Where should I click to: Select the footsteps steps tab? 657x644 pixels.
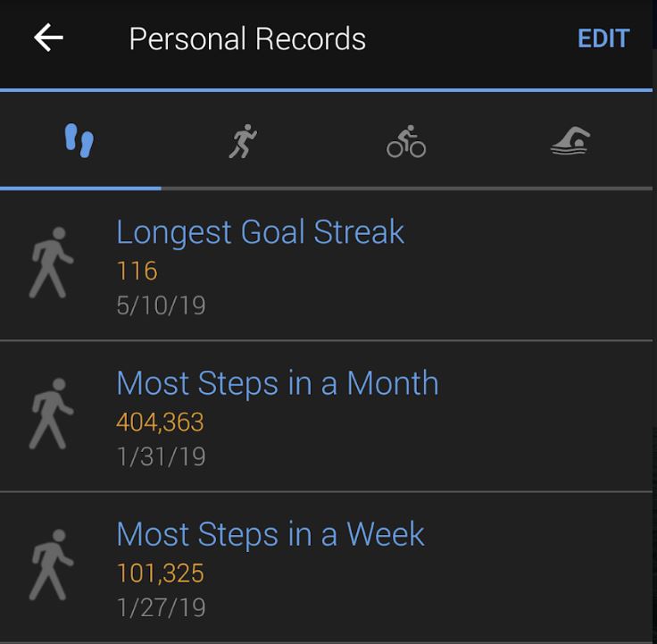(79, 140)
